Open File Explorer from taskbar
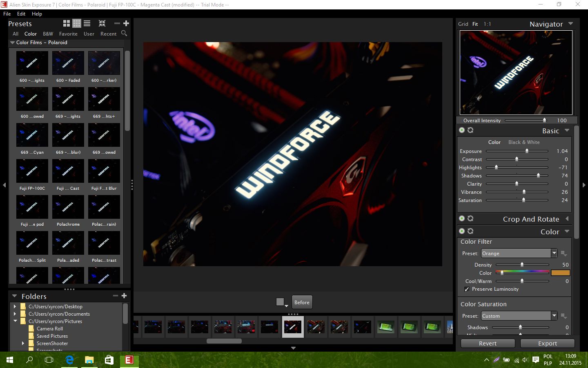 click(89, 360)
